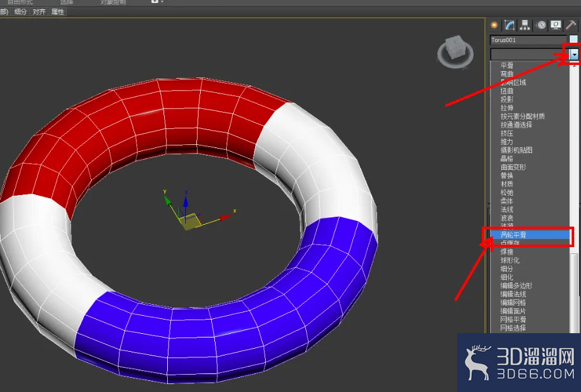
Task: Choose the 细化 modifier
Action: click(507, 277)
